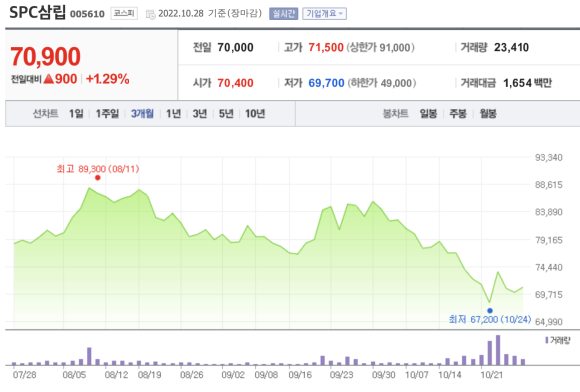This screenshot has width=580, height=392.
Task: Click the 10/21 date axis label
Action: pos(492,375)
